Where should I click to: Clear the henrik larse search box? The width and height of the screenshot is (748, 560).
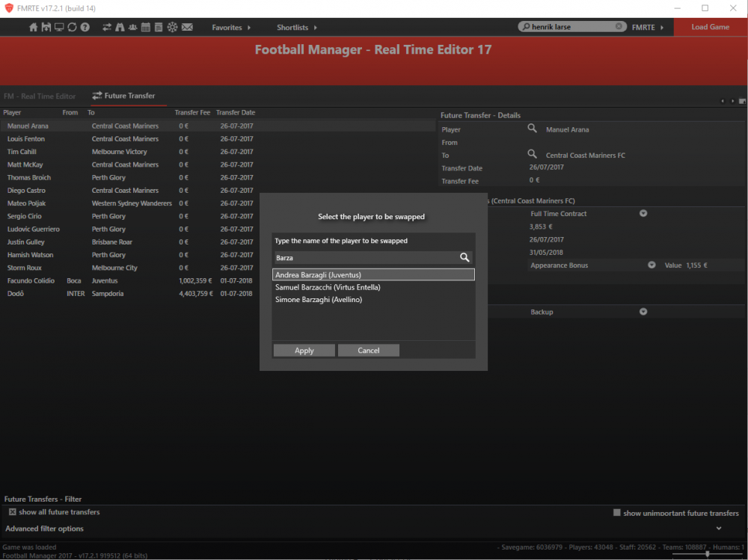(619, 26)
